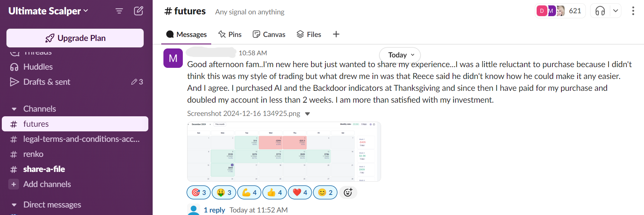Image resolution: width=644 pixels, height=215 pixels.
Task: Start a huddle with headphones icon
Action: (600, 11)
